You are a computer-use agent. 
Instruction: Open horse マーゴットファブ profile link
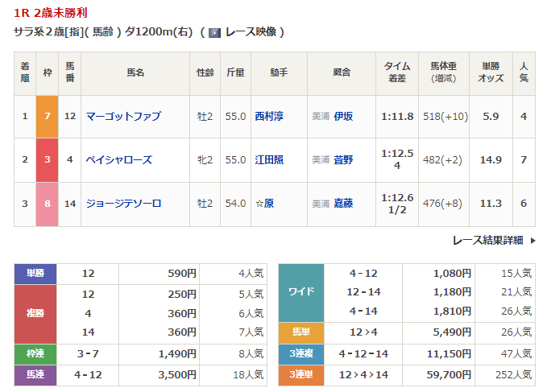click(x=123, y=117)
